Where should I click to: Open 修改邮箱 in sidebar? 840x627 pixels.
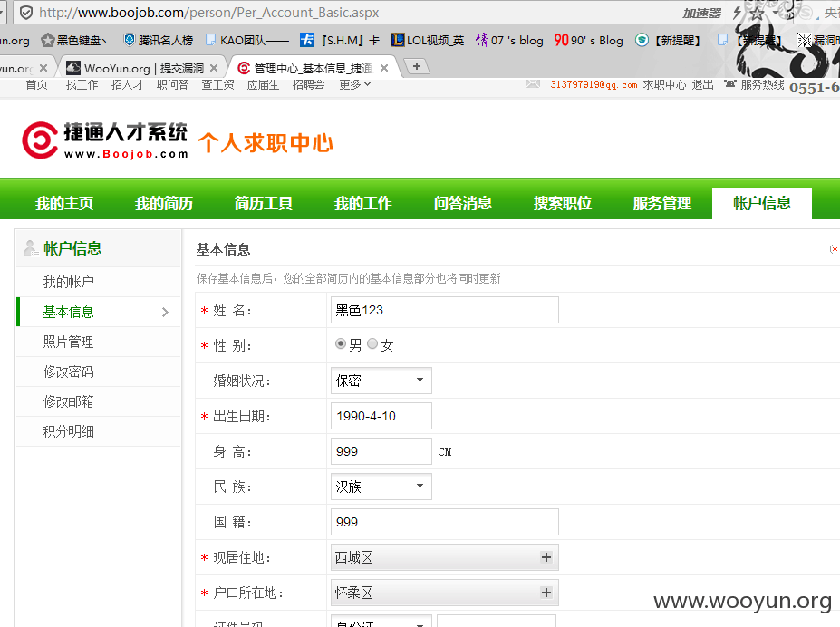pos(99,401)
